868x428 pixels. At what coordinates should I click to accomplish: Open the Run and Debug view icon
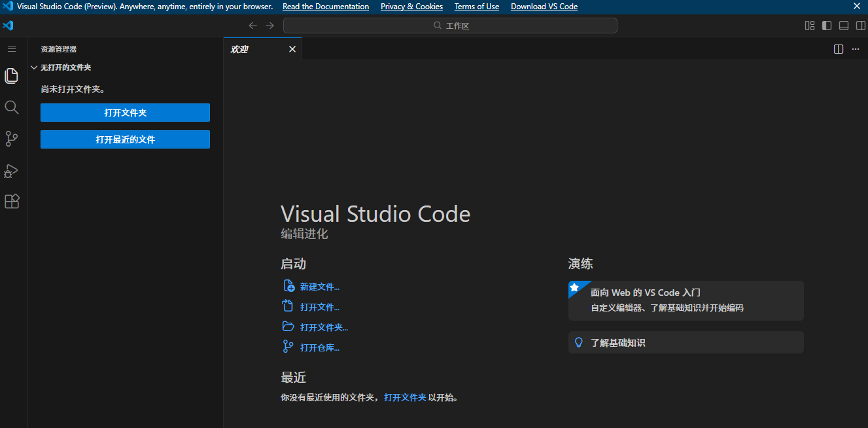coord(11,171)
